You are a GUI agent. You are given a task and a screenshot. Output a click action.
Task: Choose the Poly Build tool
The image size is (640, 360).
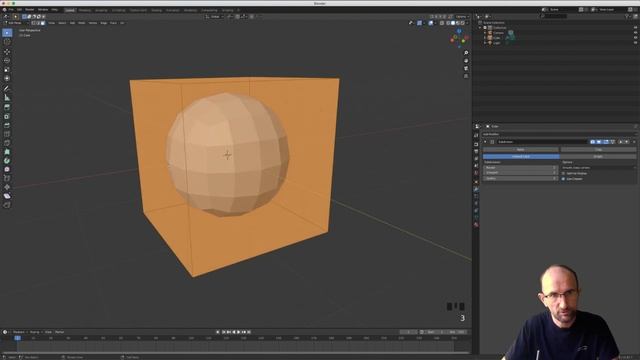pyautogui.click(x=7, y=152)
